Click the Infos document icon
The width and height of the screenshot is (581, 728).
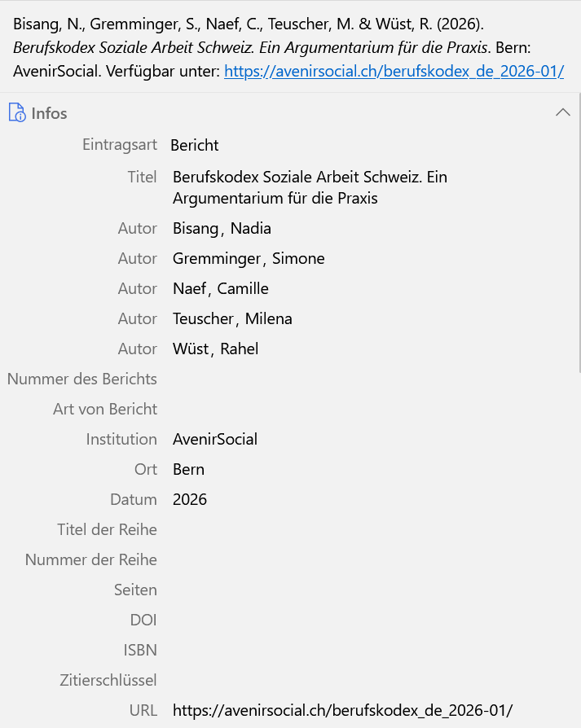coord(17,113)
